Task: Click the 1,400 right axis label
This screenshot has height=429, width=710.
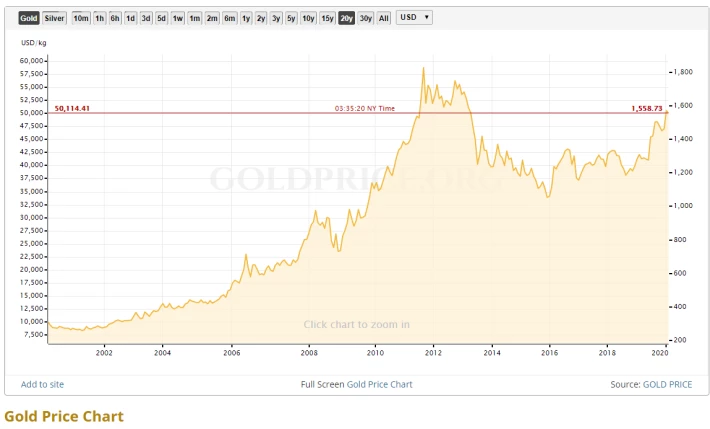Action: 683,139
